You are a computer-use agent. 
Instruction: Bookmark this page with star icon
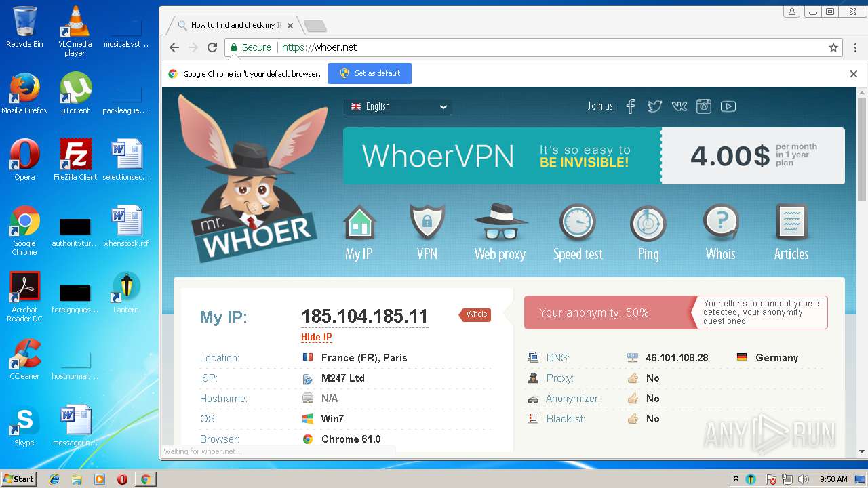point(833,47)
